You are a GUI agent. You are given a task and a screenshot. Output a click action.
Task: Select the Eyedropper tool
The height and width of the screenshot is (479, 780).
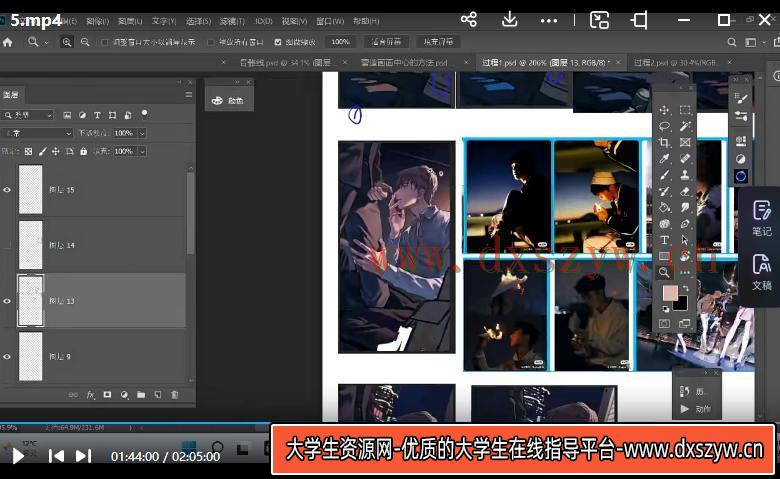[664, 159]
